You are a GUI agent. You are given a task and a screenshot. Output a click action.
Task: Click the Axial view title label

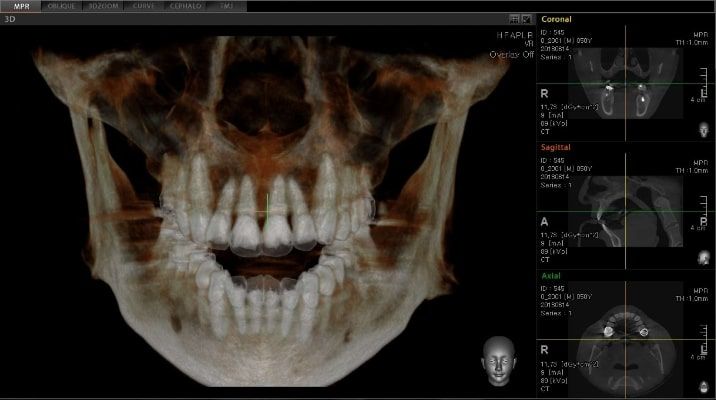point(550,274)
